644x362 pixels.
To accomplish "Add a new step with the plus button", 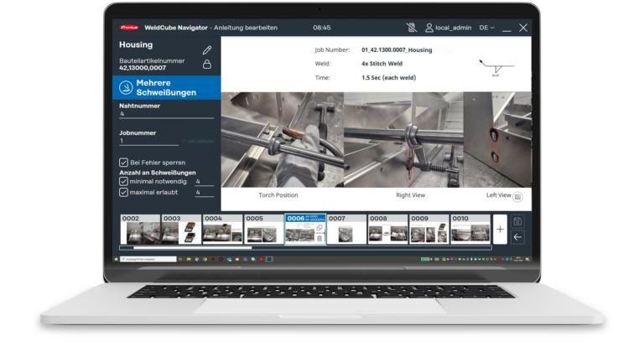I will [x=500, y=229].
